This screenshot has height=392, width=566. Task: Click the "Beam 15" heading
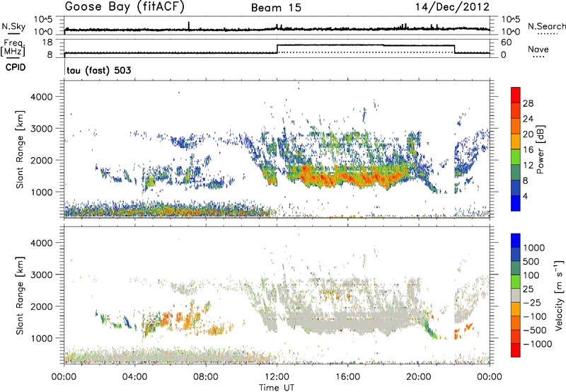tap(276, 8)
